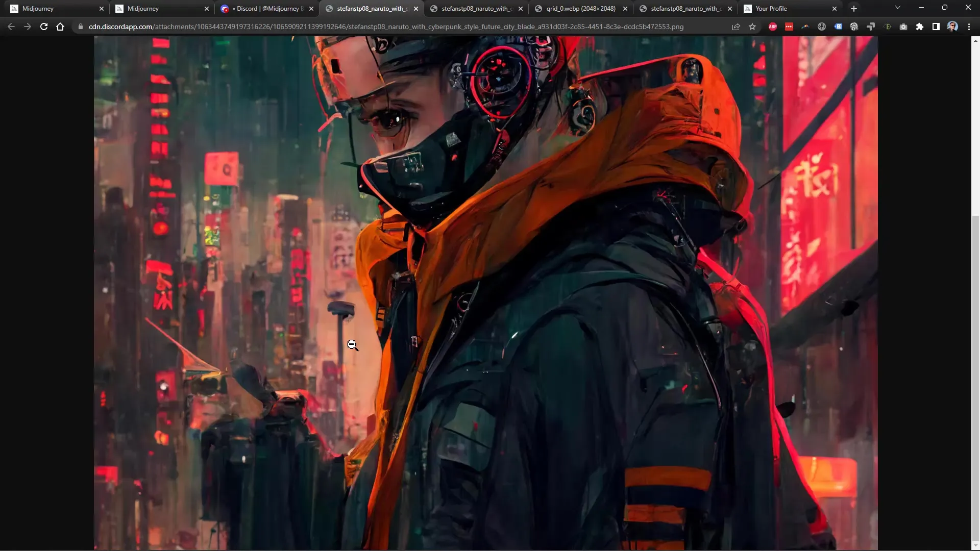Toggle the browser side panel
980x551 pixels.
936,27
